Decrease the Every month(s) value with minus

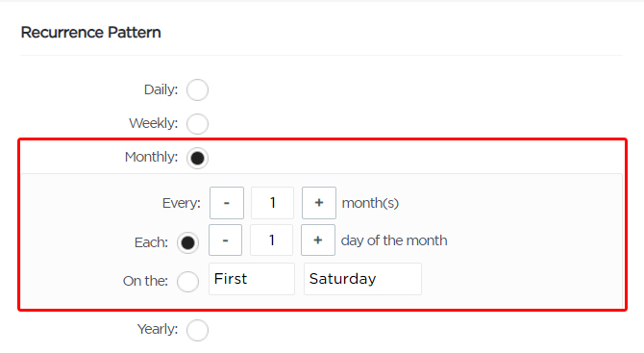pyautogui.click(x=227, y=203)
